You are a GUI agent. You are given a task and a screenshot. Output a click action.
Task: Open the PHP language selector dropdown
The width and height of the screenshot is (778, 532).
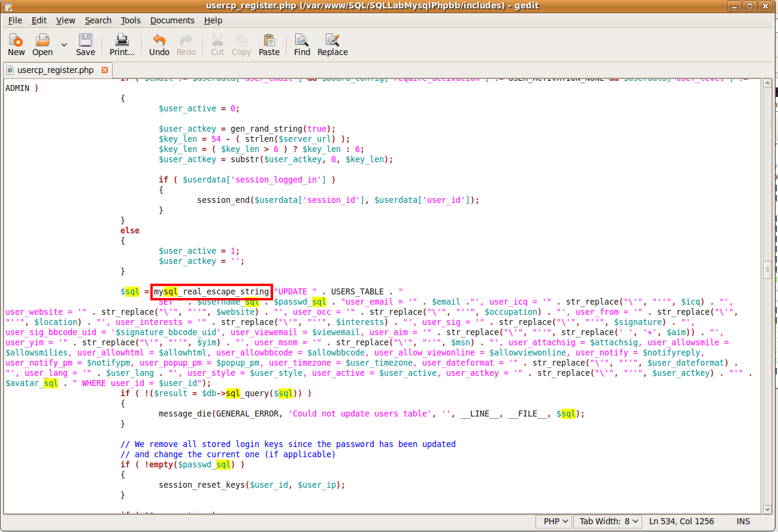pyautogui.click(x=555, y=521)
